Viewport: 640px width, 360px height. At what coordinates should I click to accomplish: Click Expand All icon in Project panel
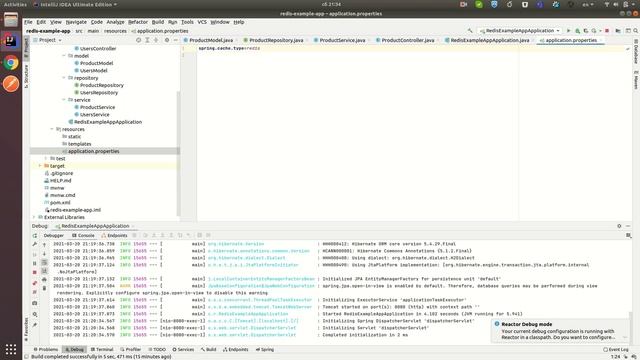pyautogui.click(x=147, y=40)
